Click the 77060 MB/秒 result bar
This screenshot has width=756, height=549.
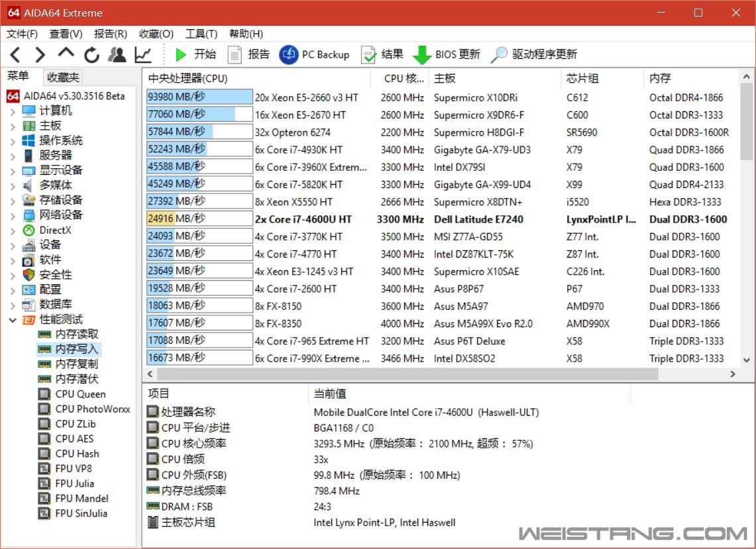[199, 114]
